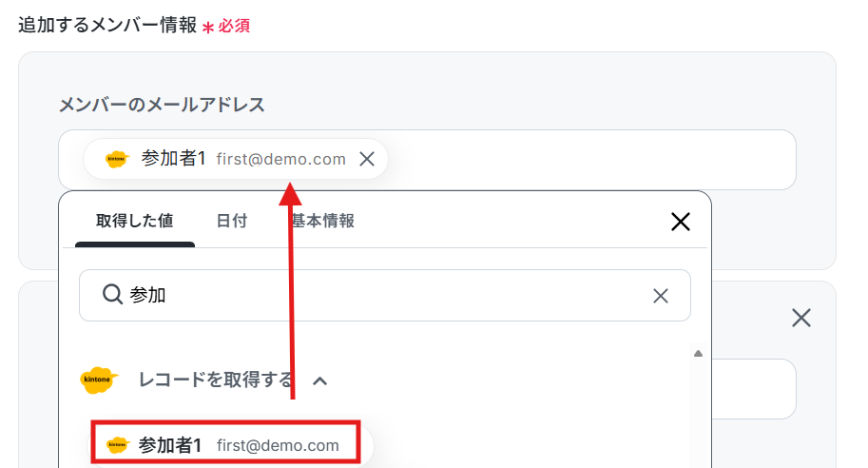Click the magnifier search icon
This screenshot has height=468, width=868.
pyautogui.click(x=112, y=295)
